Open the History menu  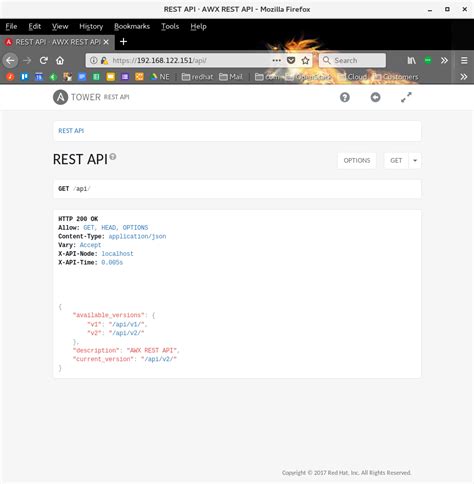tap(91, 26)
